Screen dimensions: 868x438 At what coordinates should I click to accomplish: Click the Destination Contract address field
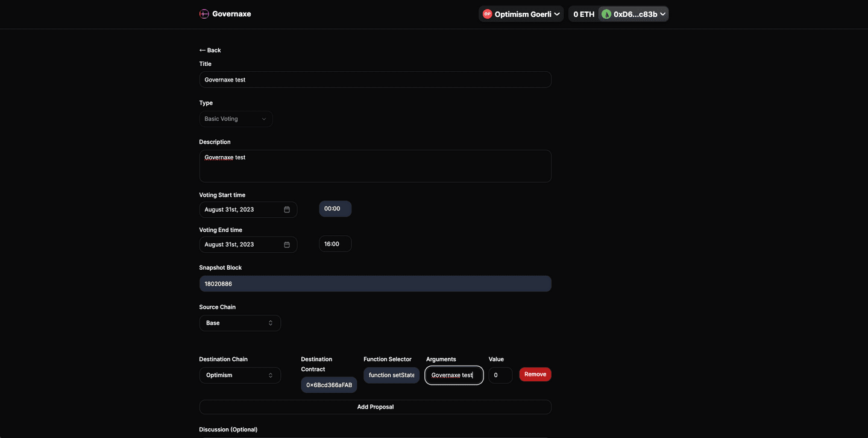pos(329,385)
